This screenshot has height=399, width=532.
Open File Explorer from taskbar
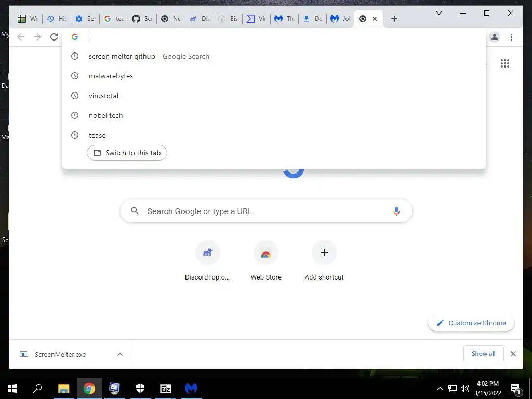[x=63, y=389]
